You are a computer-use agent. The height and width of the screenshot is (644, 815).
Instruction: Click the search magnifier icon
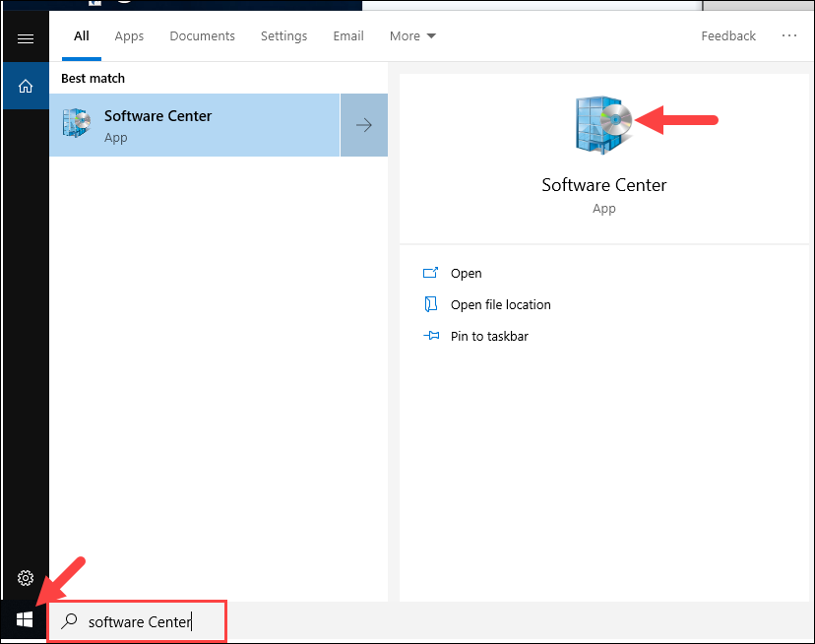click(x=69, y=621)
